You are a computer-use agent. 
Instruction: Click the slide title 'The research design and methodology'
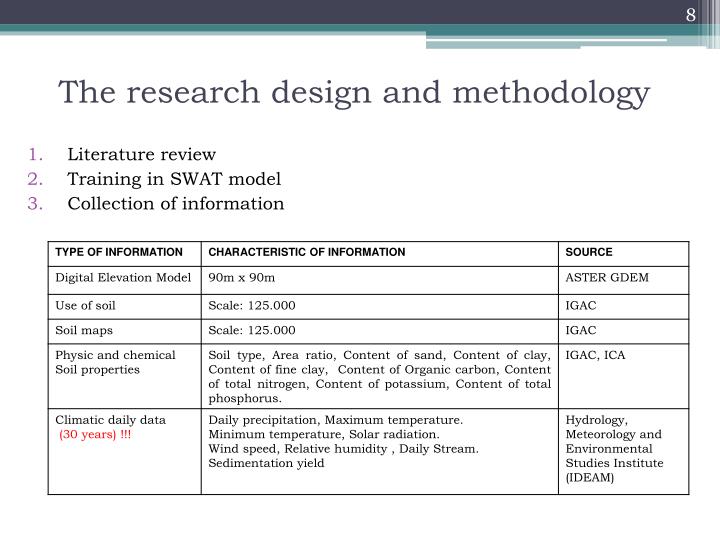click(354, 93)
